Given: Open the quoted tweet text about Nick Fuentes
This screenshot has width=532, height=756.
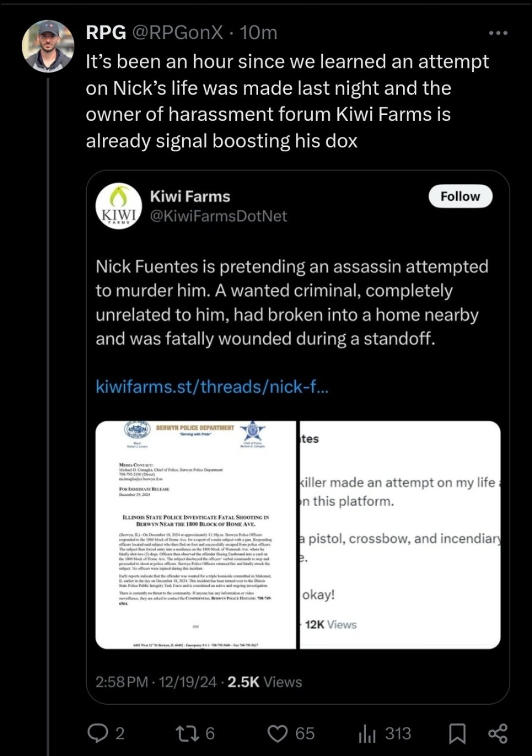Looking at the screenshot, I should click(x=292, y=303).
